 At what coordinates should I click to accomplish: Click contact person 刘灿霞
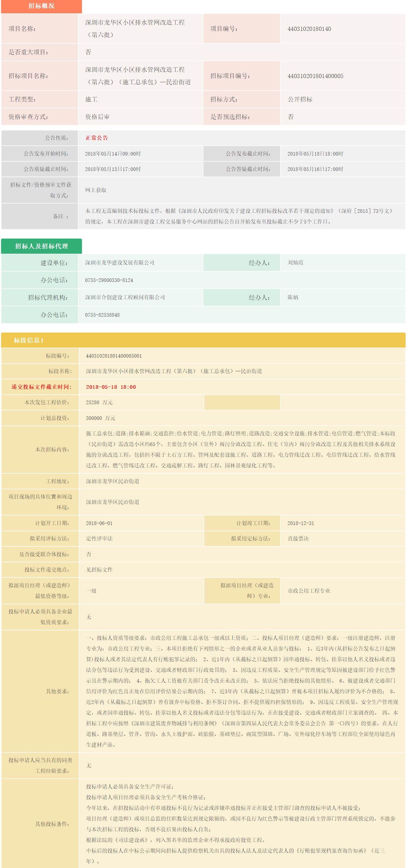click(x=295, y=263)
